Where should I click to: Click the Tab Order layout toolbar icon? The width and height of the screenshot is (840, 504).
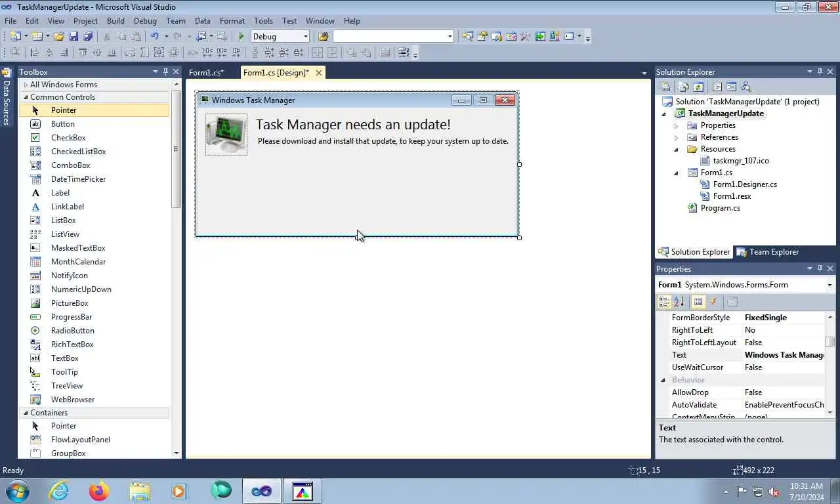(x=404, y=53)
